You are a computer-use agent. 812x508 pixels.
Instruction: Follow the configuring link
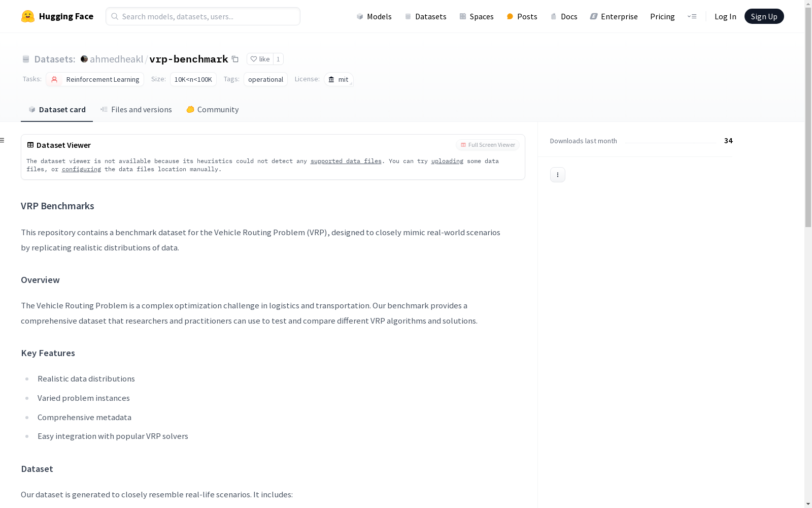click(x=81, y=169)
